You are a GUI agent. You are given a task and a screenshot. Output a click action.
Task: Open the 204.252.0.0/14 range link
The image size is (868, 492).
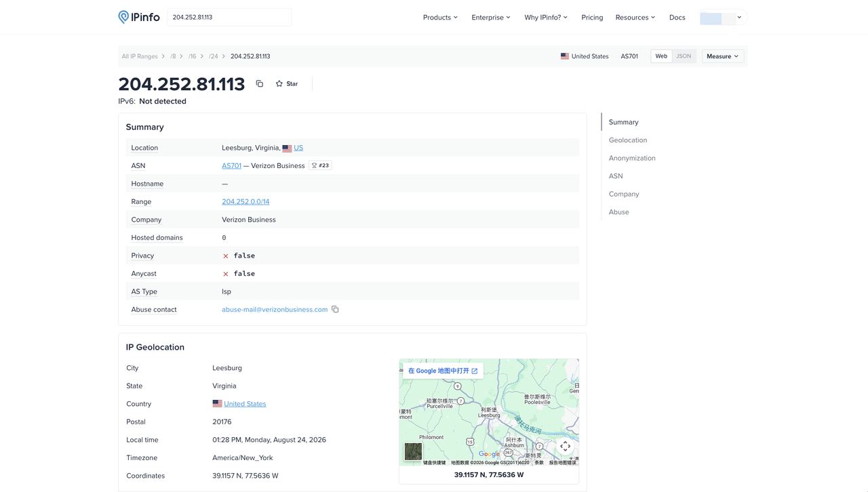point(245,202)
